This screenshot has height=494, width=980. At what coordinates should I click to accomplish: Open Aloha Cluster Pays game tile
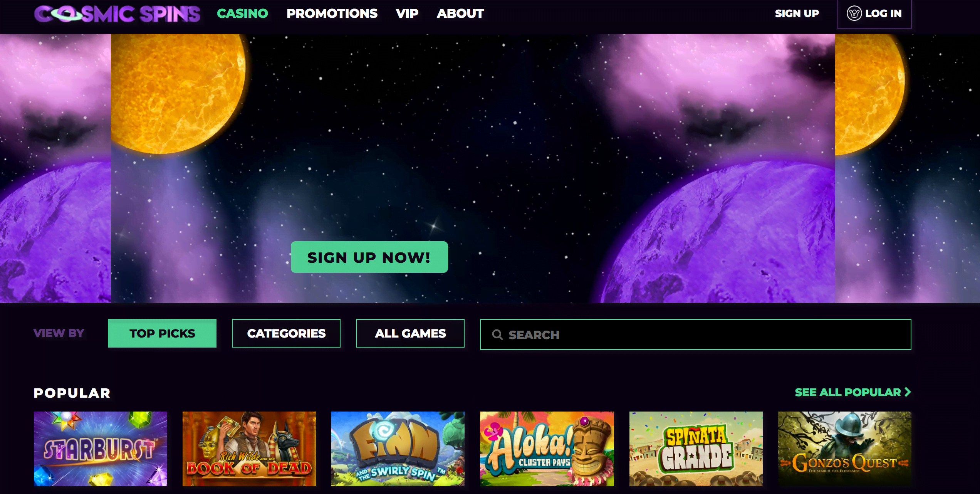click(x=547, y=449)
